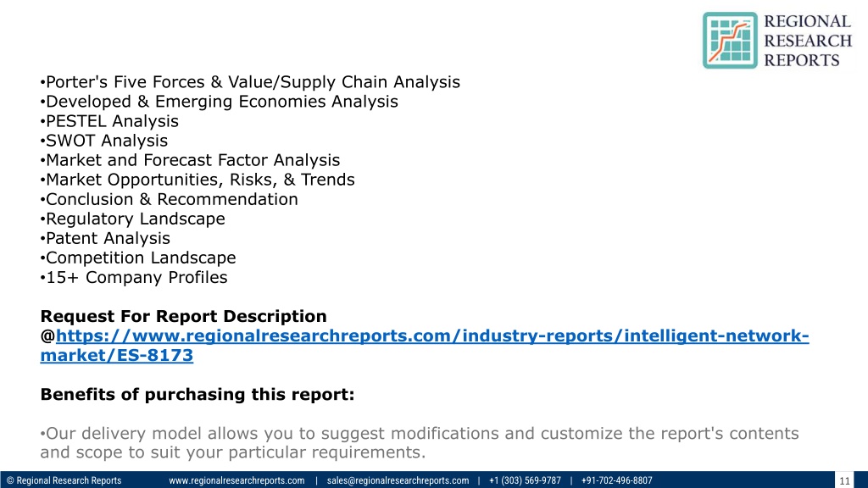This screenshot has height=488, width=868.
Task: Open the intelligent-network-market report link
Action: pos(432,335)
